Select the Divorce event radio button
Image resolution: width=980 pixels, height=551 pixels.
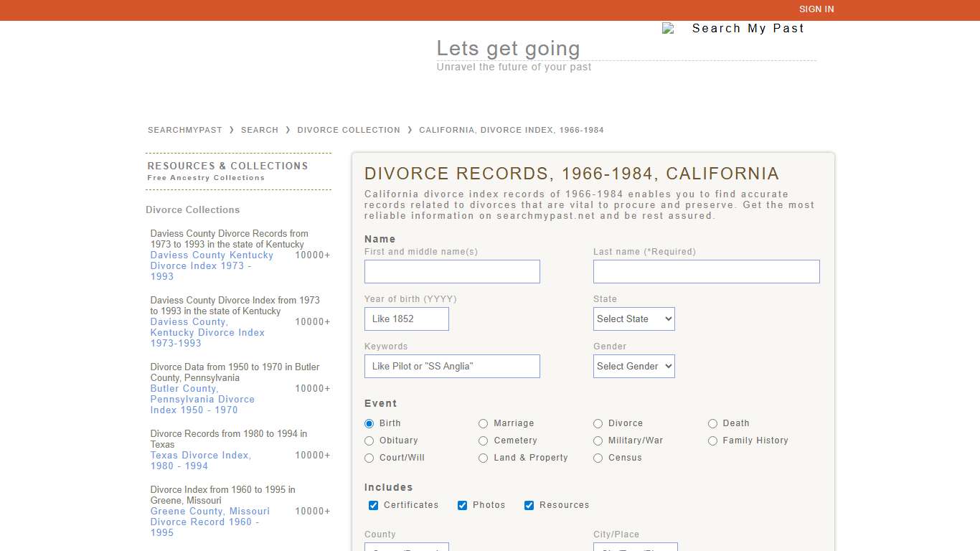tap(598, 423)
